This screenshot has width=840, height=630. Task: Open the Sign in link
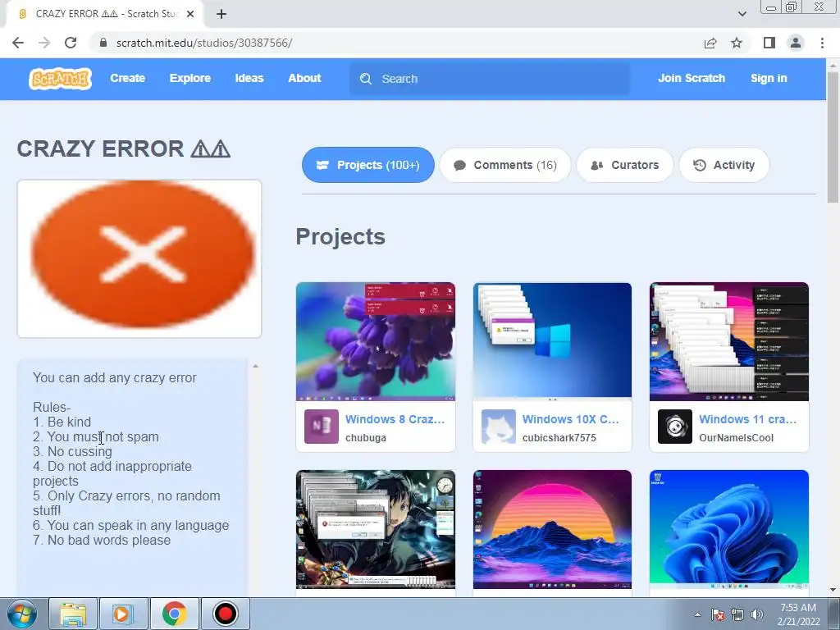point(769,78)
